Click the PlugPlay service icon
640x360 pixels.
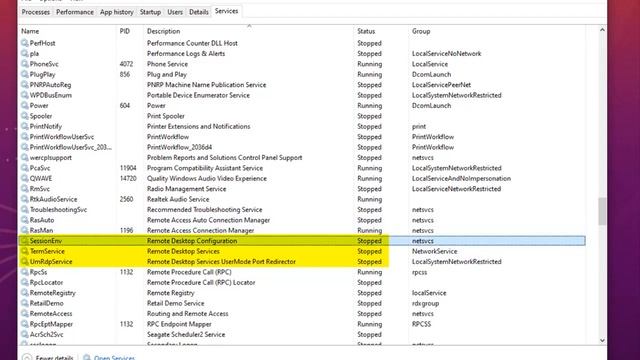[24, 74]
